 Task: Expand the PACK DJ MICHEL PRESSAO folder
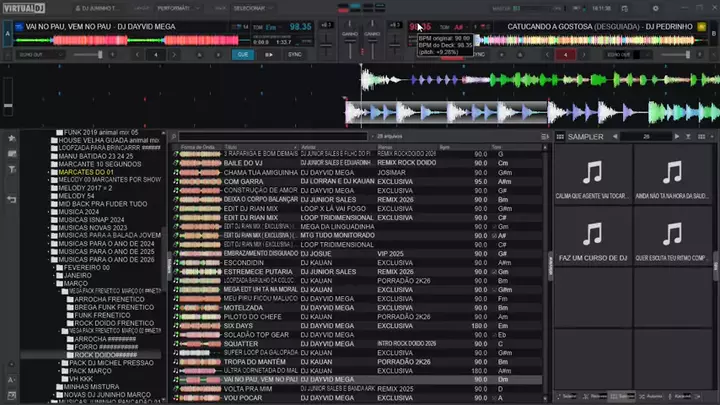(x=60, y=363)
